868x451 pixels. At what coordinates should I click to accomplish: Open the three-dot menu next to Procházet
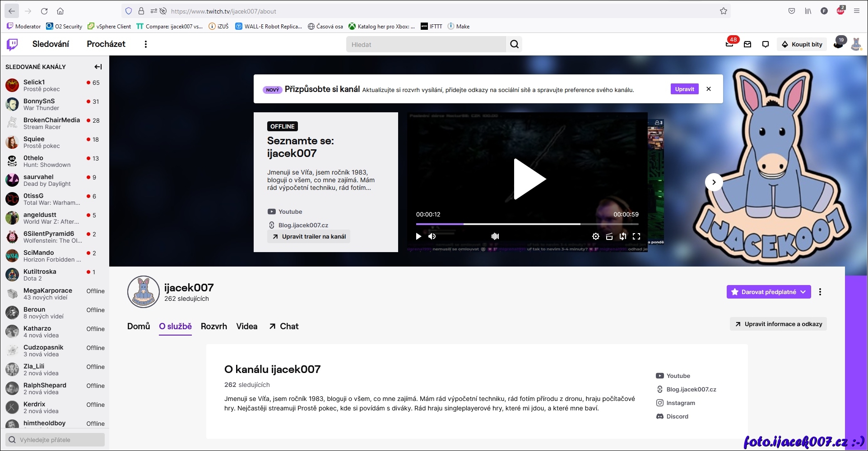tap(145, 44)
